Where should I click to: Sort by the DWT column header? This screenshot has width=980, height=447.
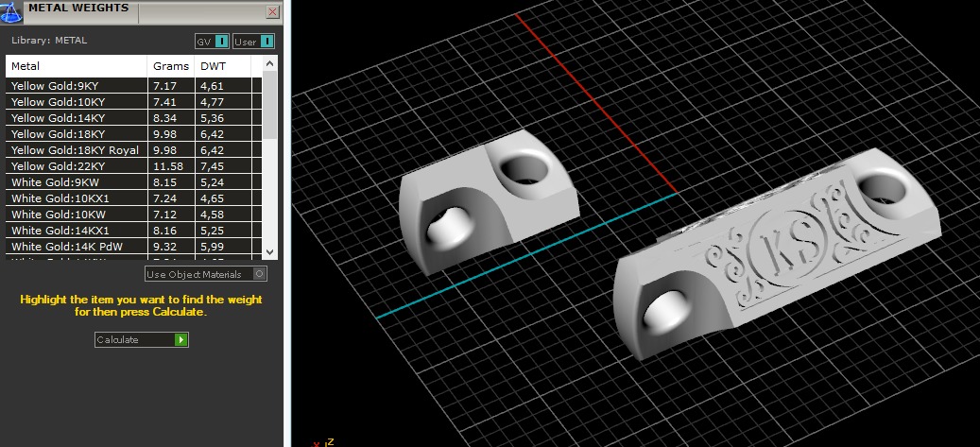[x=222, y=66]
